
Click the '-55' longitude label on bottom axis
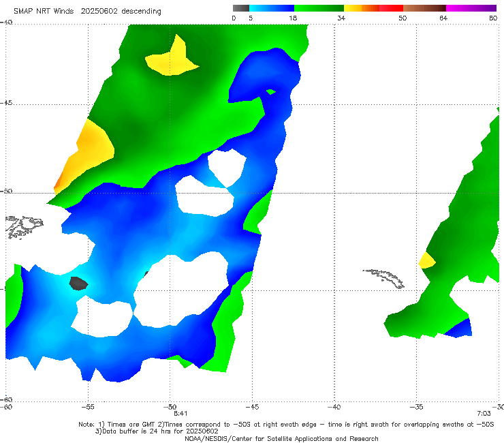coord(88,407)
